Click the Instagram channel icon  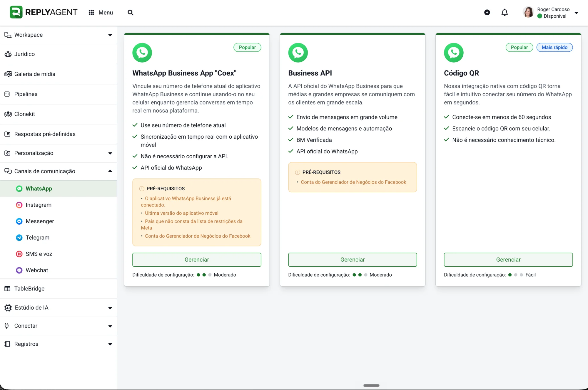click(x=19, y=205)
